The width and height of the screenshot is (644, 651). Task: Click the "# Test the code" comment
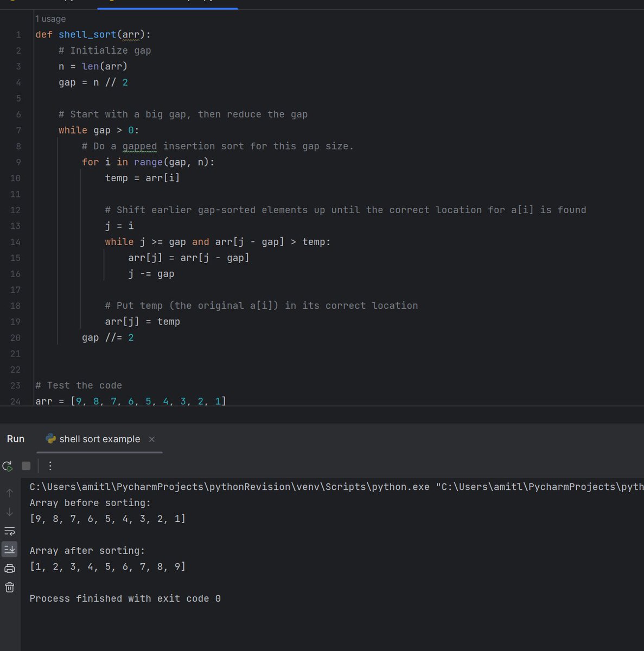click(x=79, y=385)
